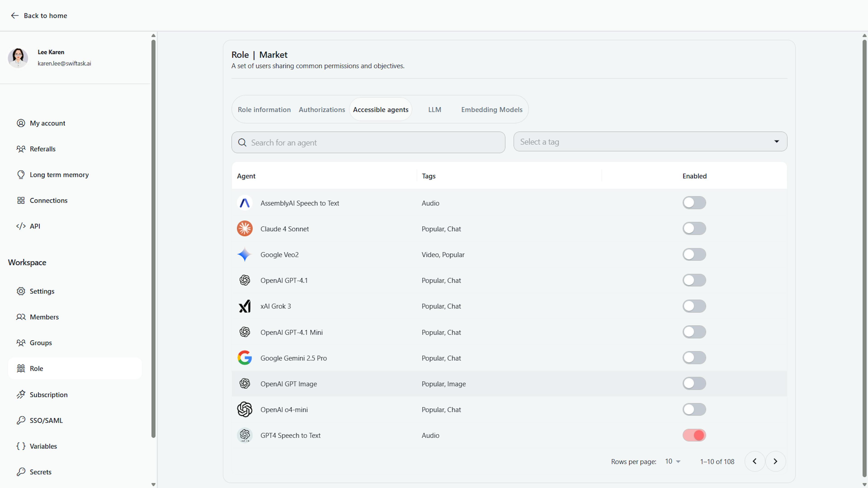Toggle Google Veo2 agent on
Image resolution: width=868 pixels, height=488 pixels.
click(x=694, y=255)
